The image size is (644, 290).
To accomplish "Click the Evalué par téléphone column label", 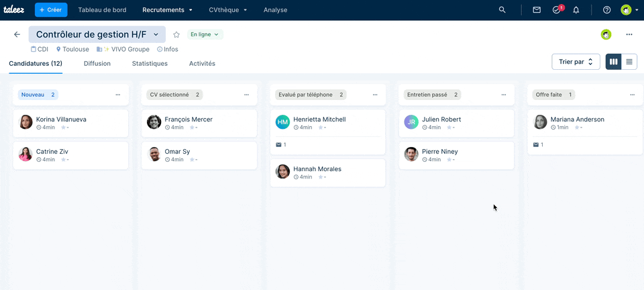I will click(311, 95).
